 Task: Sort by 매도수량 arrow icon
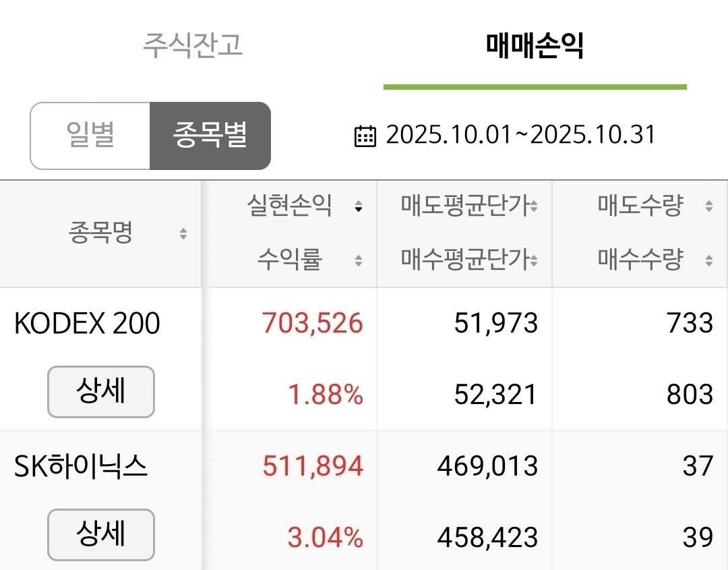click(709, 206)
